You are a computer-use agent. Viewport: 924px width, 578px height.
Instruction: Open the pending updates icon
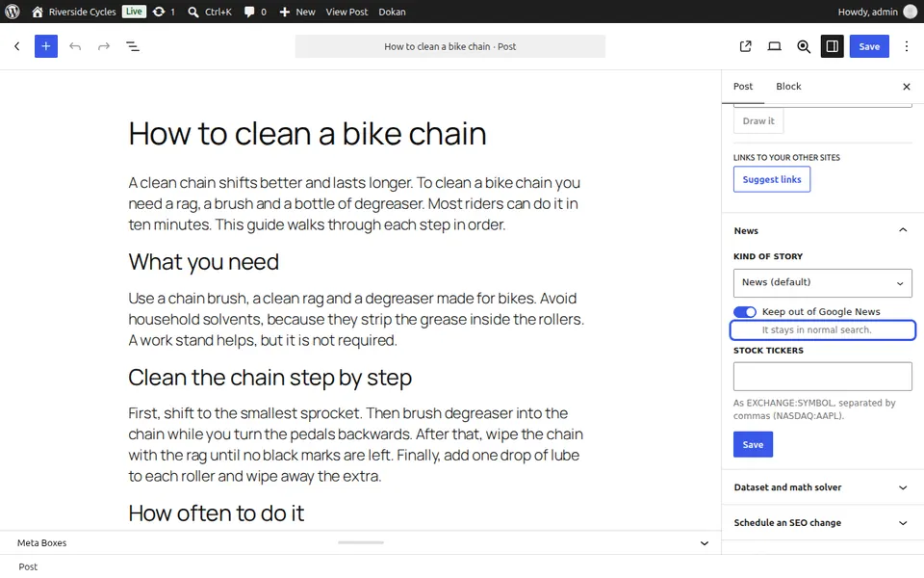point(164,12)
